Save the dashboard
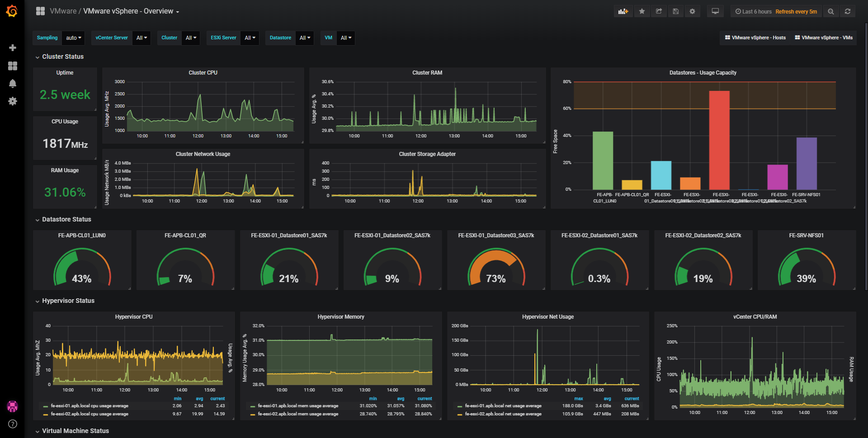Image resolution: width=868 pixels, height=438 pixels. coord(675,11)
